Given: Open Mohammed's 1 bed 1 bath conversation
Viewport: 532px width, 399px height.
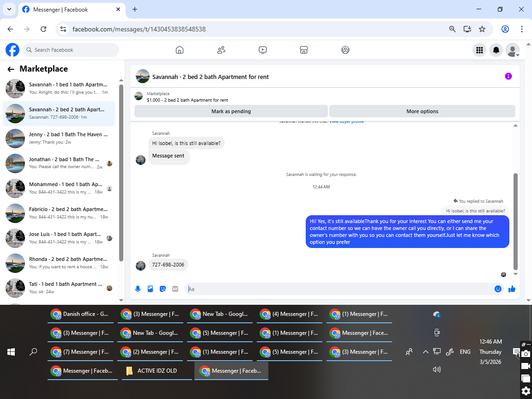Looking at the screenshot, I should [x=59, y=188].
